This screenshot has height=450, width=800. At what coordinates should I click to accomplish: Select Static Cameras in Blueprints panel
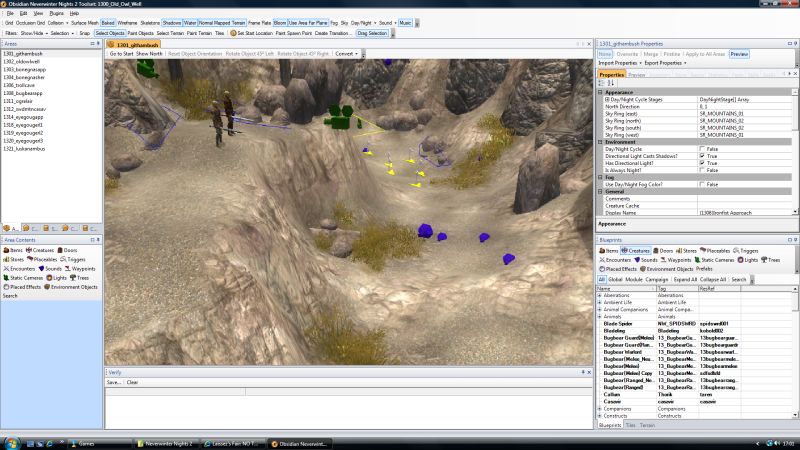point(714,260)
